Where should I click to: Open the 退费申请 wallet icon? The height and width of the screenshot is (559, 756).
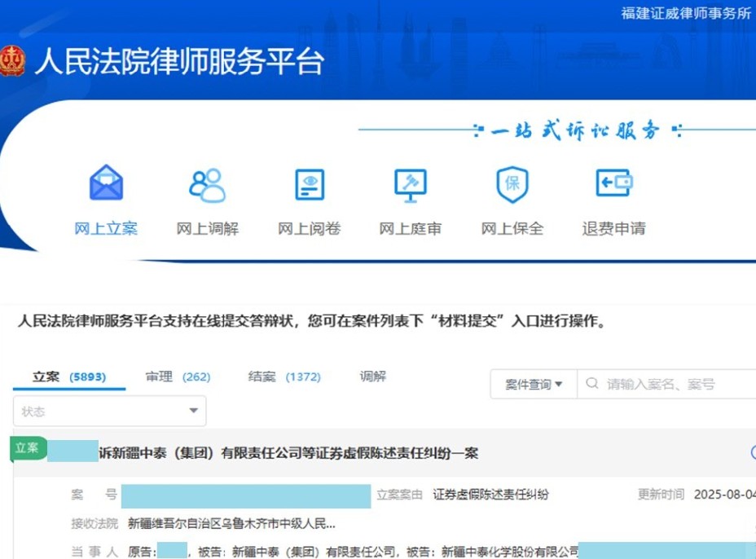614,183
